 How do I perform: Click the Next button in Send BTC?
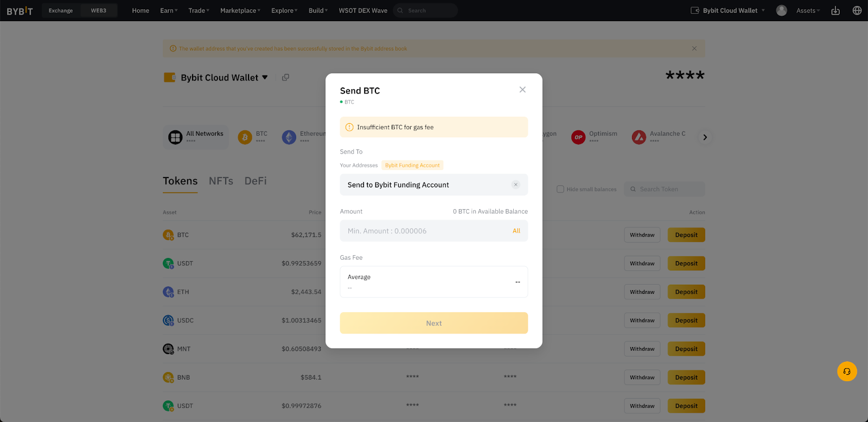[x=434, y=323]
